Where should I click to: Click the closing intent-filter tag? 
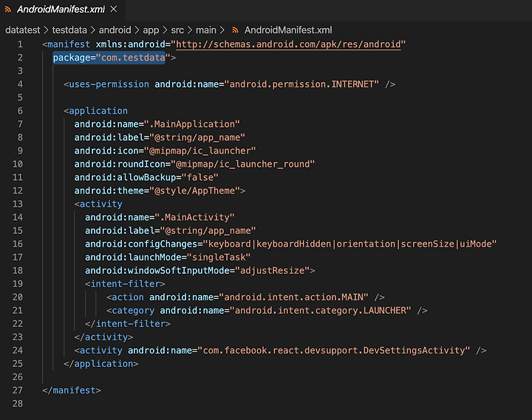click(128, 324)
